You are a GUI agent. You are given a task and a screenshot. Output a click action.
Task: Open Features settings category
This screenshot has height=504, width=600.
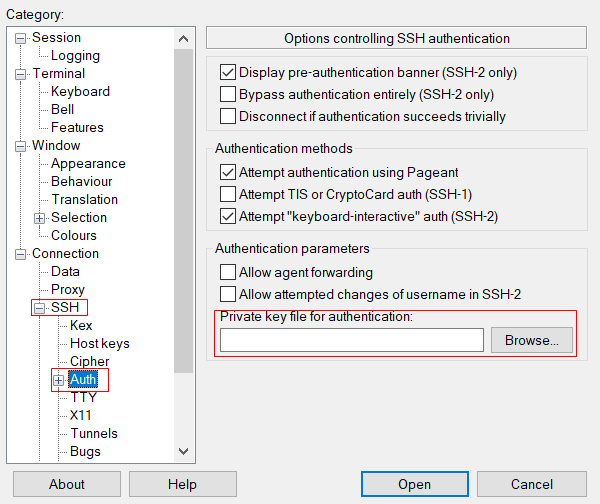click(77, 127)
